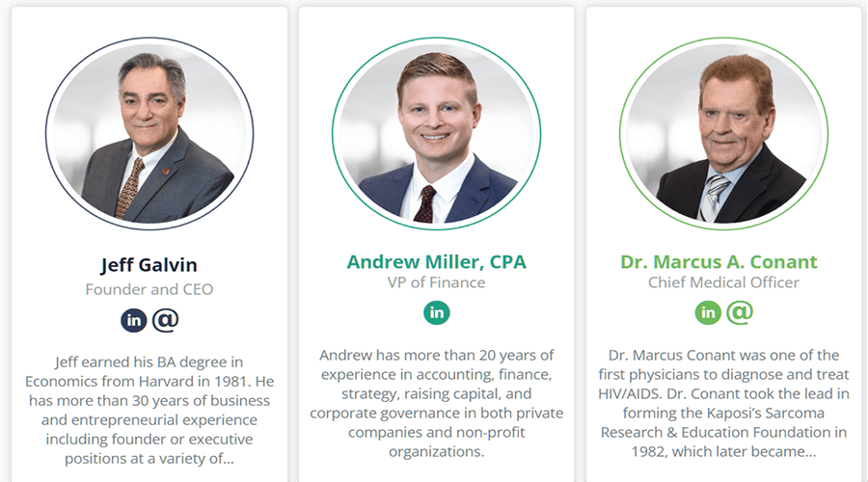Open the Jeff Galvin name heading

[149, 265]
